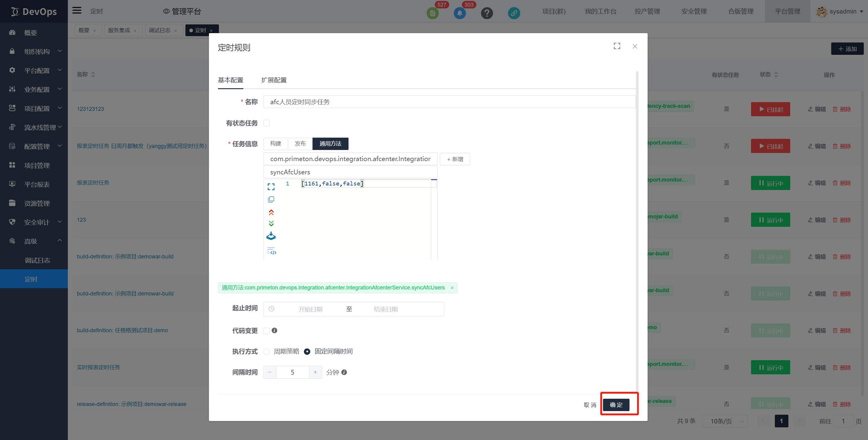Select the 周期策略 radio button
This screenshot has width=868, height=440.
[266, 351]
